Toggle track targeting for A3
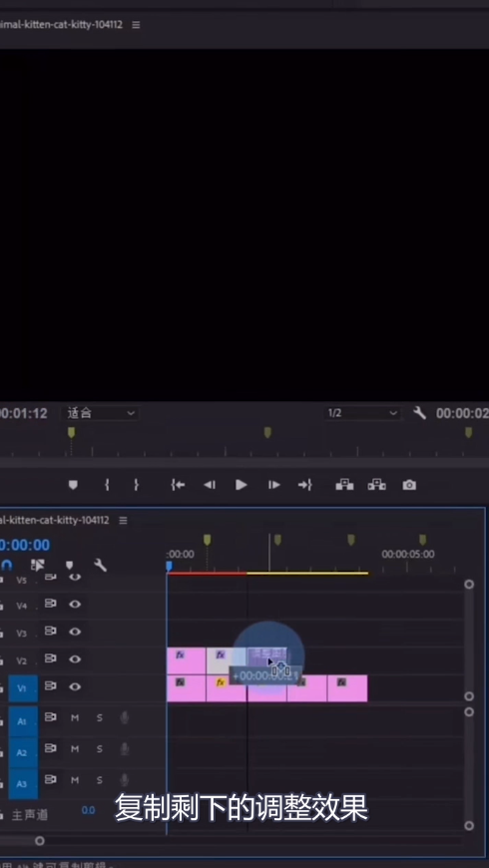 (23, 783)
